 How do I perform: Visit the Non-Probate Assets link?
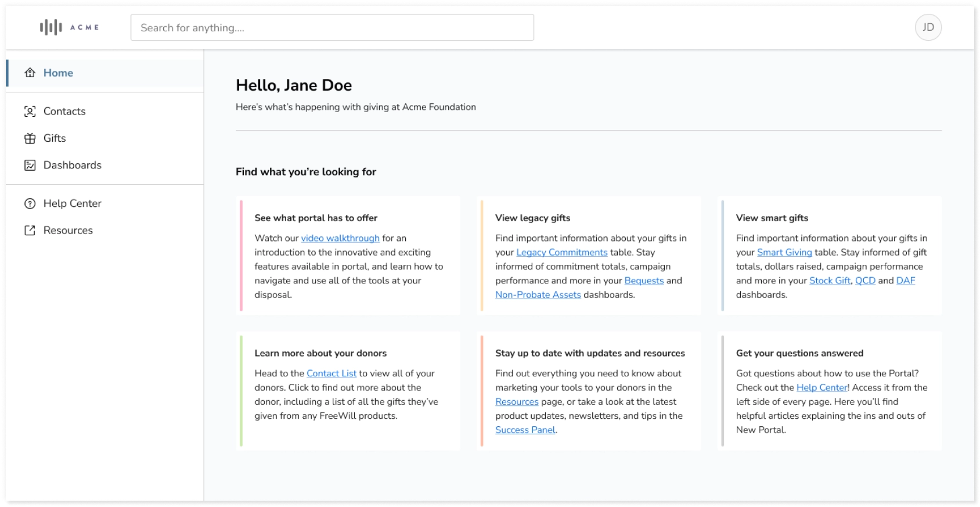[538, 294]
